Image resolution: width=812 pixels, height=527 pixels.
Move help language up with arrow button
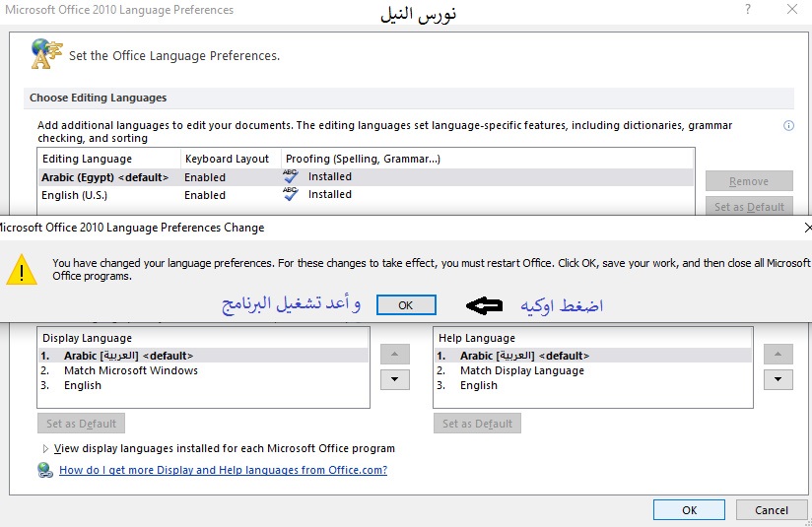[778, 355]
